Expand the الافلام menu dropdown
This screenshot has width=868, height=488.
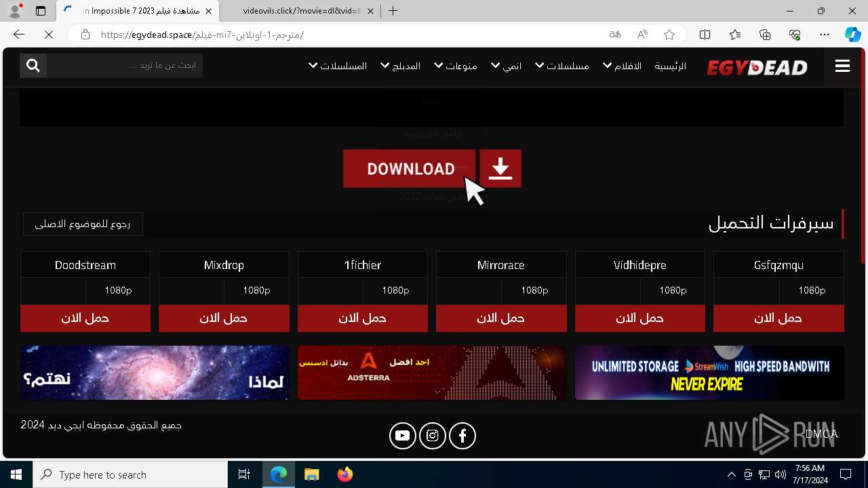click(623, 66)
